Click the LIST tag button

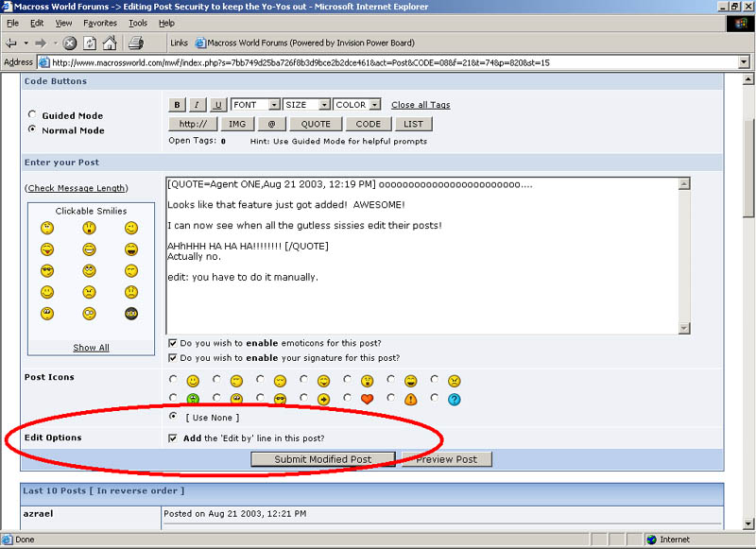coord(413,124)
